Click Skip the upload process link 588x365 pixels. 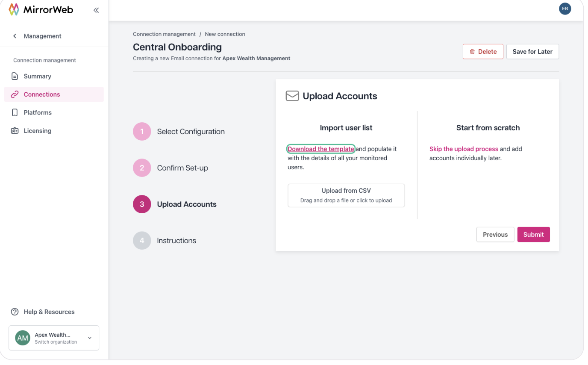464,149
